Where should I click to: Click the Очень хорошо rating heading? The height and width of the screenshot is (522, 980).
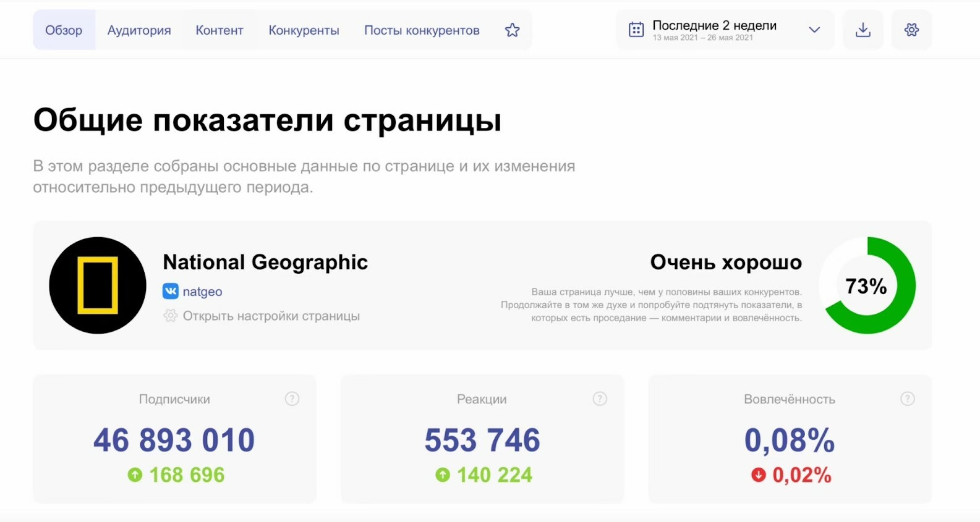point(726,263)
